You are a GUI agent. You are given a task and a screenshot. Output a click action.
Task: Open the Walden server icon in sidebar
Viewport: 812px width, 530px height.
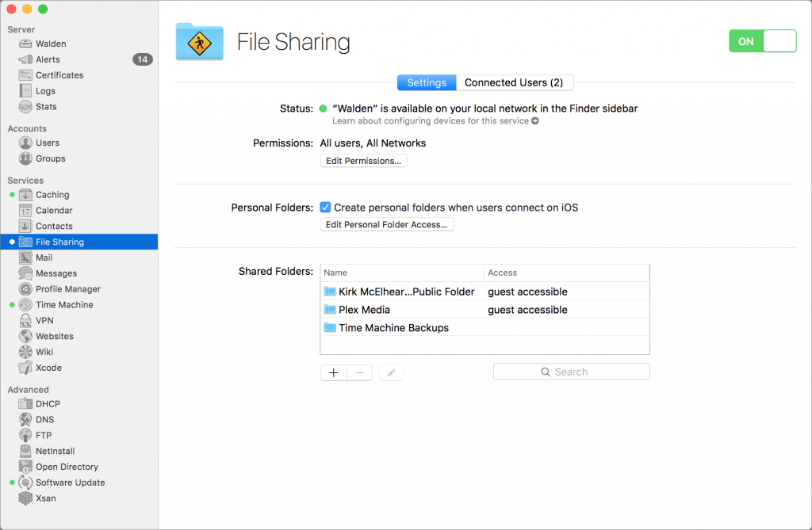tap(25, 44)
